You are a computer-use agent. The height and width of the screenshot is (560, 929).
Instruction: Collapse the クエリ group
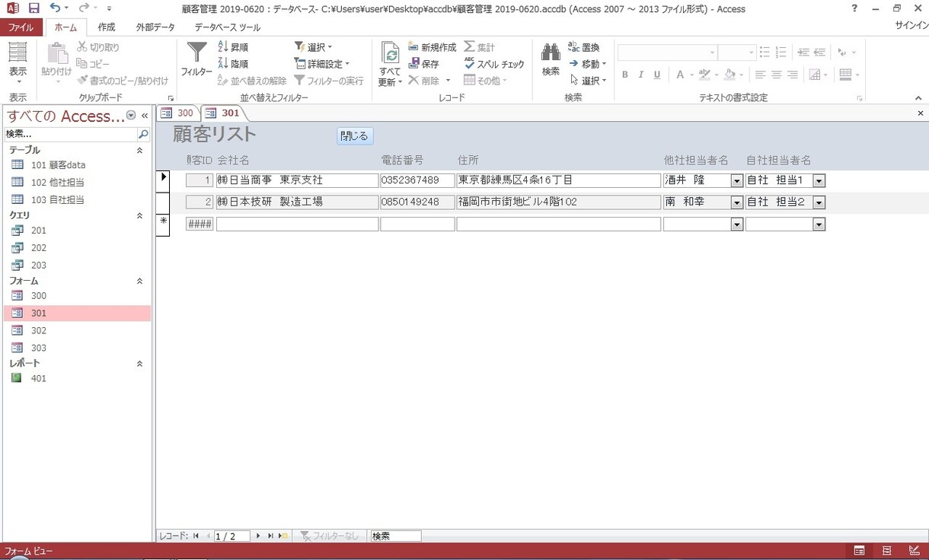(139, 216)
